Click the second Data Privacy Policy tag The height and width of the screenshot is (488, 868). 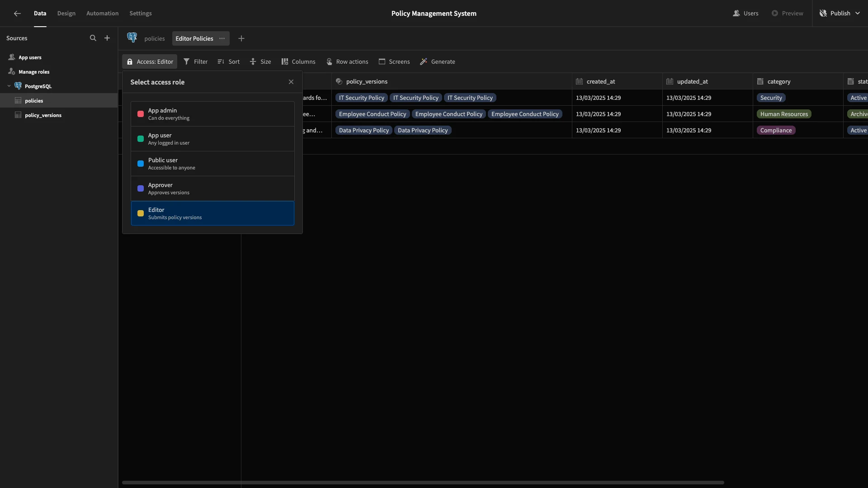pyautogui.click(x=423, y=131)
